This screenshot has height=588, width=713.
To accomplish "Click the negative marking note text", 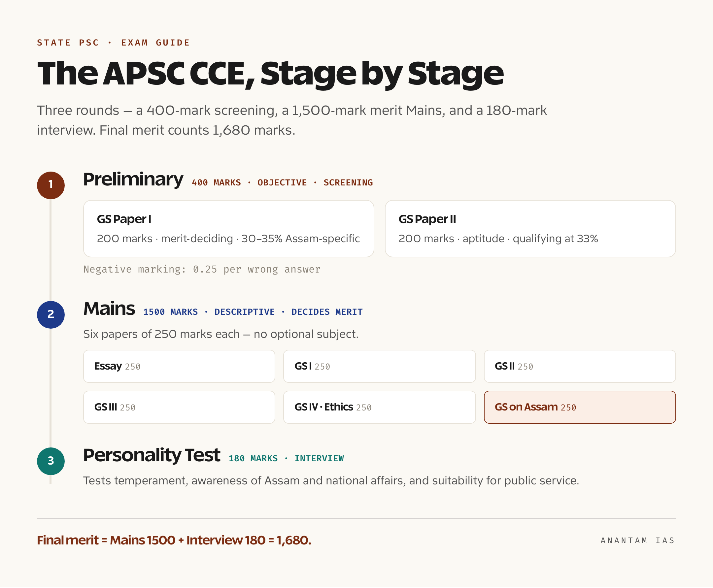I will click(202, 269).
